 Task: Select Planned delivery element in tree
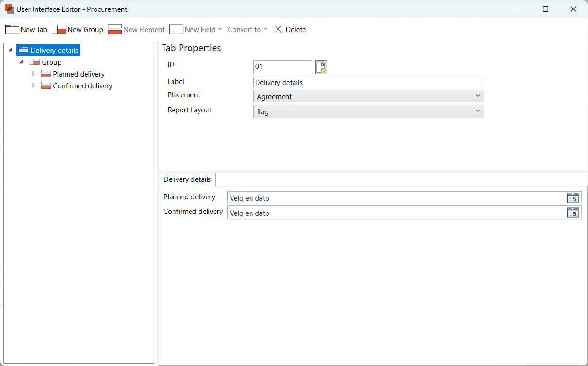coord(78,74)
